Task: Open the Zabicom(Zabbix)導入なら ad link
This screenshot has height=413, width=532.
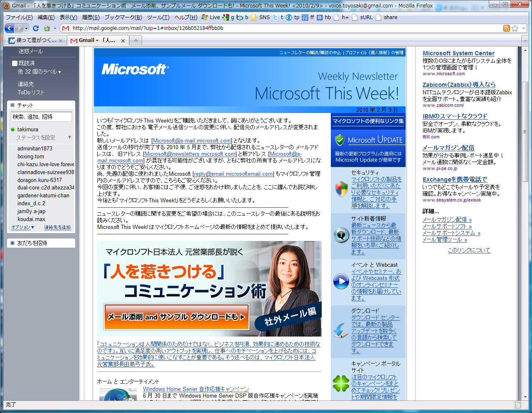Action: pos(459,84)
